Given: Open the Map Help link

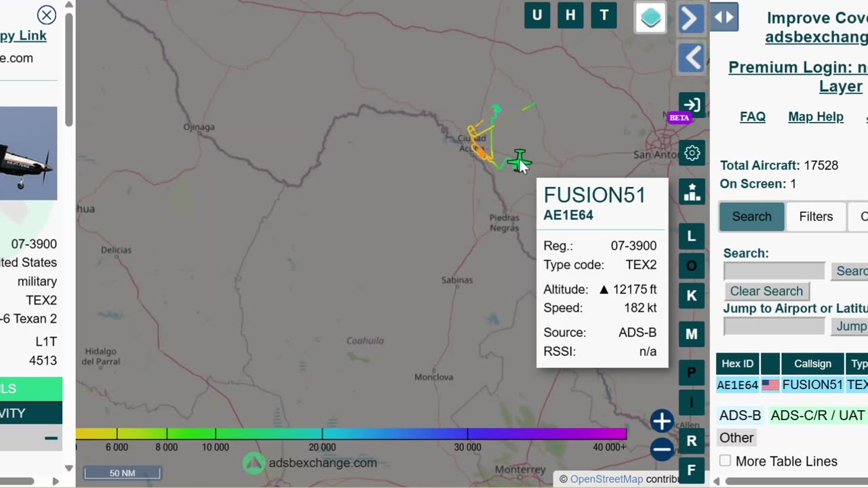Looking at the screenshot, I should (816, 117).
